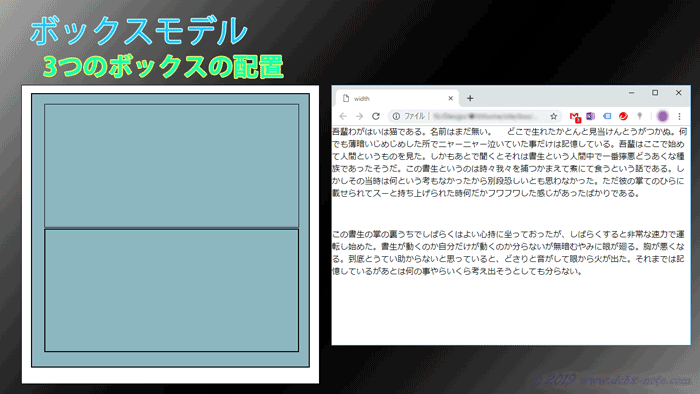
Task: Click the browser forward arrow
Action: (x=359, y=116)
